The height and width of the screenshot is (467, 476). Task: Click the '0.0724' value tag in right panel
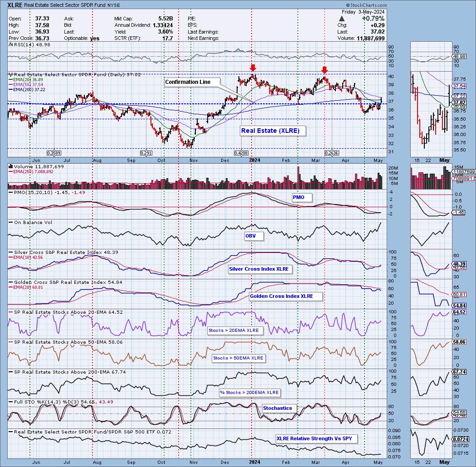461,439
